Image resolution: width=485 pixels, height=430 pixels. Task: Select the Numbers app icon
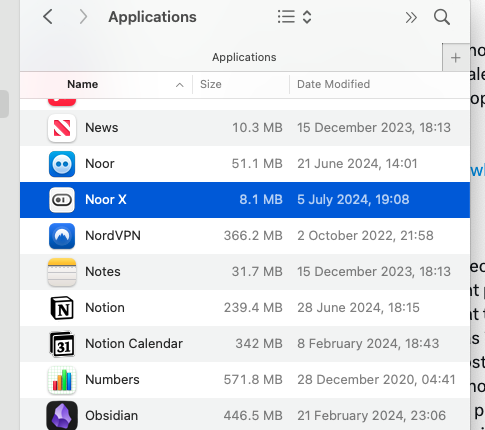coord(62,380)
